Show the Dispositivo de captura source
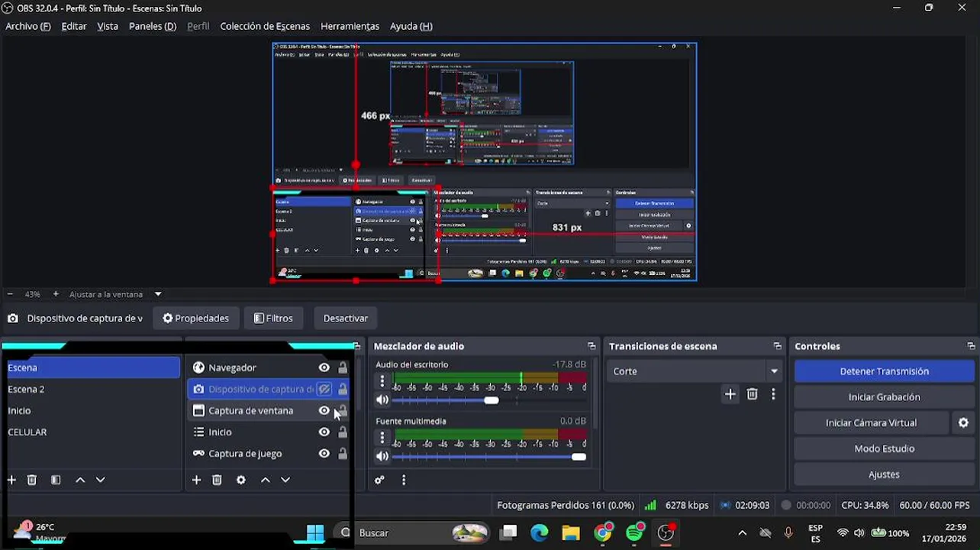 click(324, 389)
